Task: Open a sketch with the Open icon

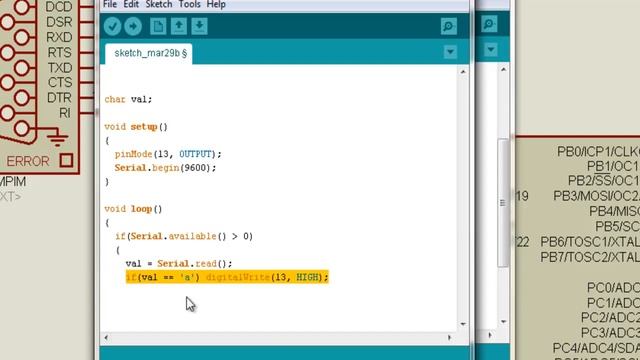Action: (x=179, y=27)
